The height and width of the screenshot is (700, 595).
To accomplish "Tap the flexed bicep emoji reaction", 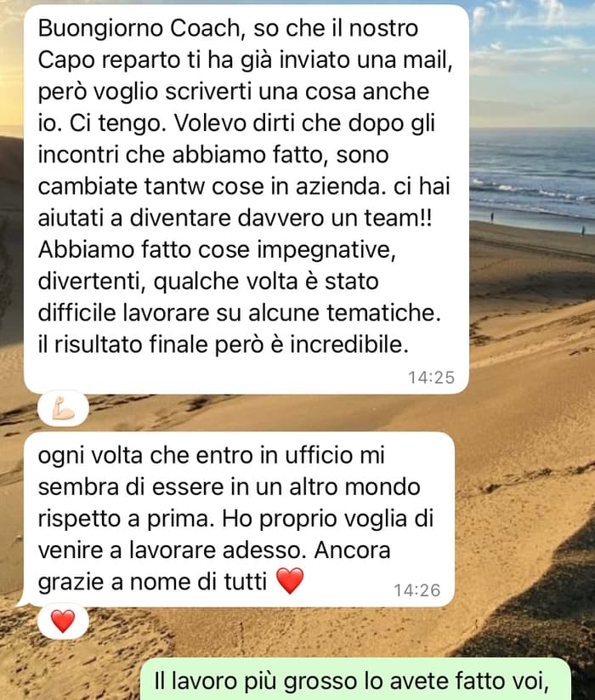I will [63, 409].
